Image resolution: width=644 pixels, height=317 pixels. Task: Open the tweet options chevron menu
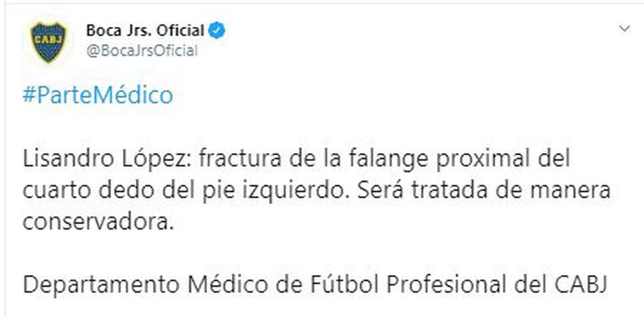point(624,29)
